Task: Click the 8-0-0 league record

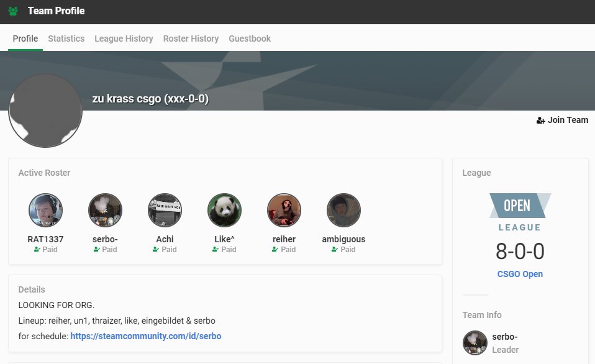Action: [x=520, y=252]
